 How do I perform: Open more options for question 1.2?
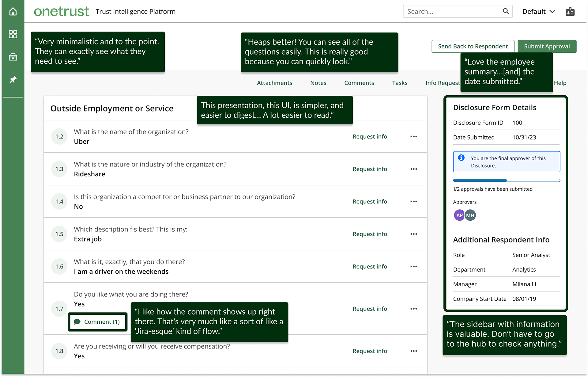[413, 137]
